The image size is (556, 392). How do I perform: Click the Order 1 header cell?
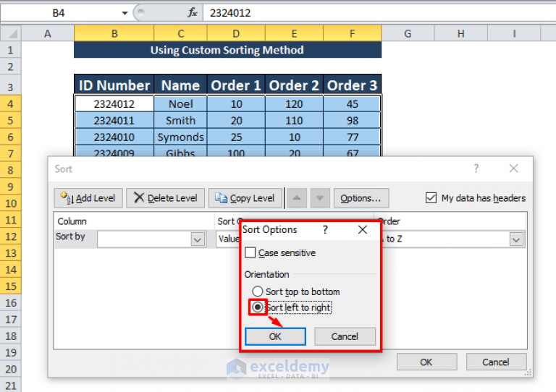tap(236, 85)
